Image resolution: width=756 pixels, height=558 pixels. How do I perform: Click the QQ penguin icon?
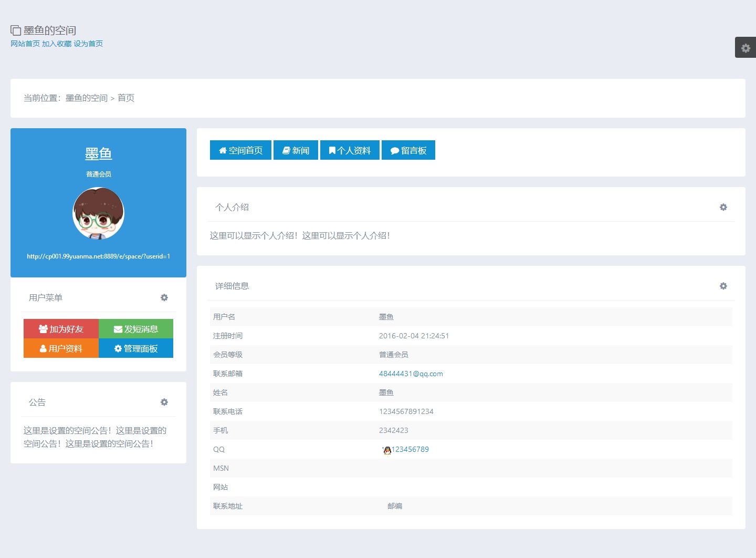pos(387,450)
